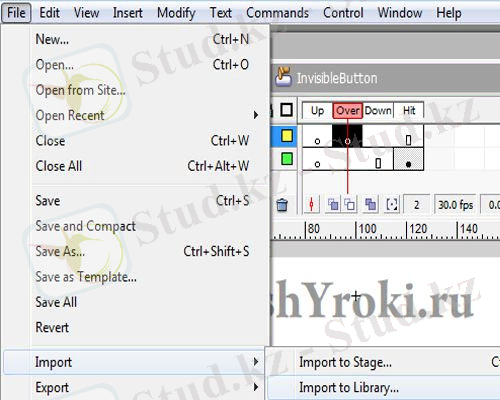Delete layer with trash icon

pyautogui.click(x=282, y=205)
